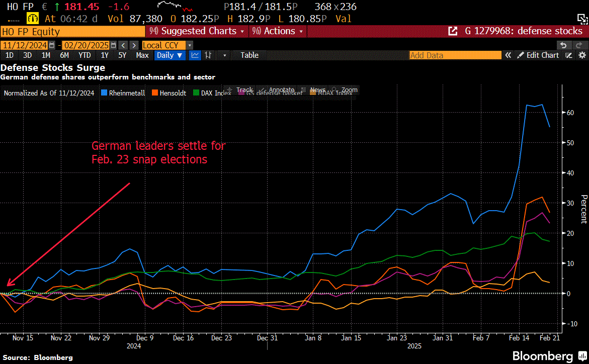Switch to line chart type

pos(195,55)
